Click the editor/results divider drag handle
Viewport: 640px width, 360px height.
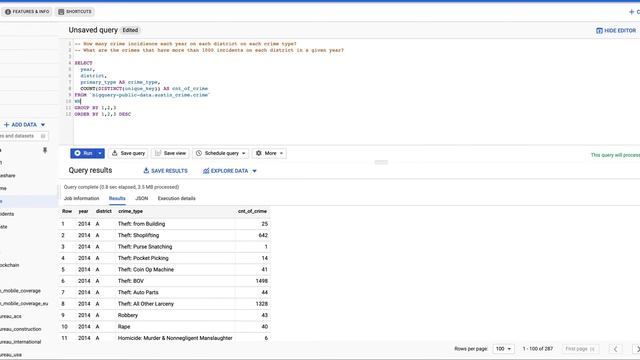pos(381,162)
